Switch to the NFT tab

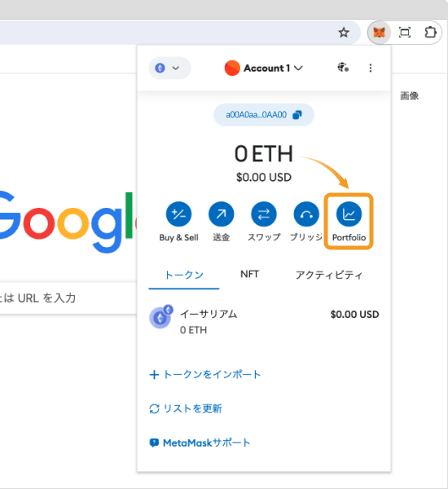[249, 275]
